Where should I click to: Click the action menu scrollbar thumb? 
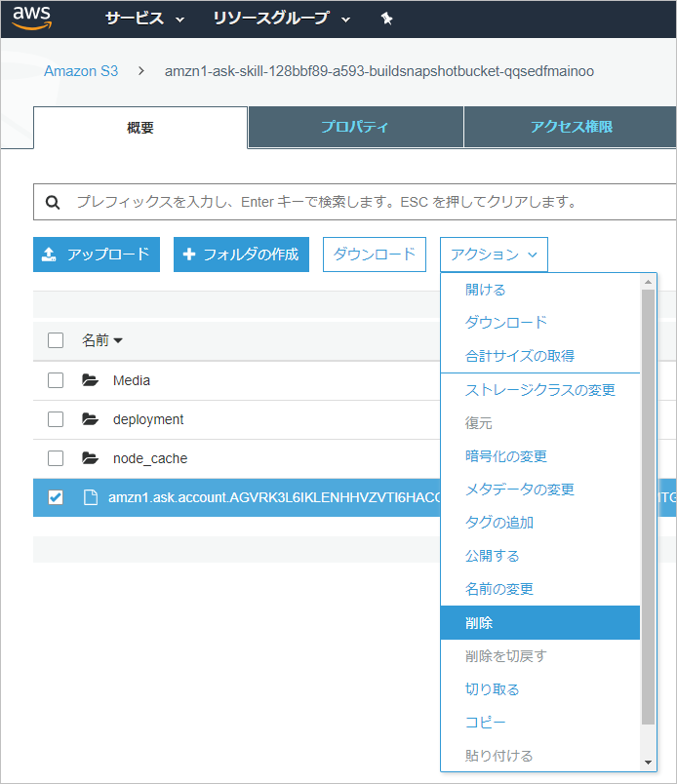[x=649, y=506]
